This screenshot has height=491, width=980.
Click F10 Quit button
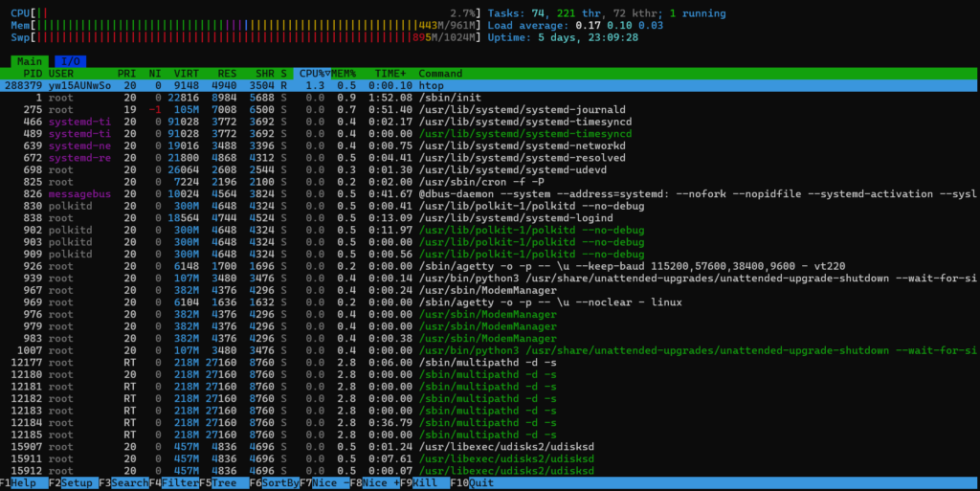472,483
